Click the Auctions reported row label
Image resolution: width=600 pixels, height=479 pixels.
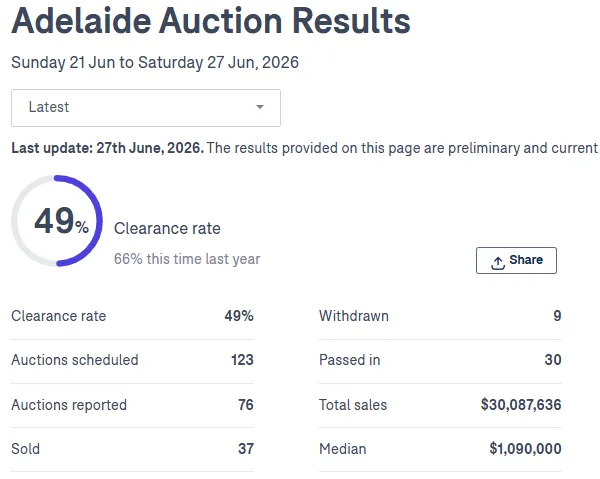click(x=69, y=405)
